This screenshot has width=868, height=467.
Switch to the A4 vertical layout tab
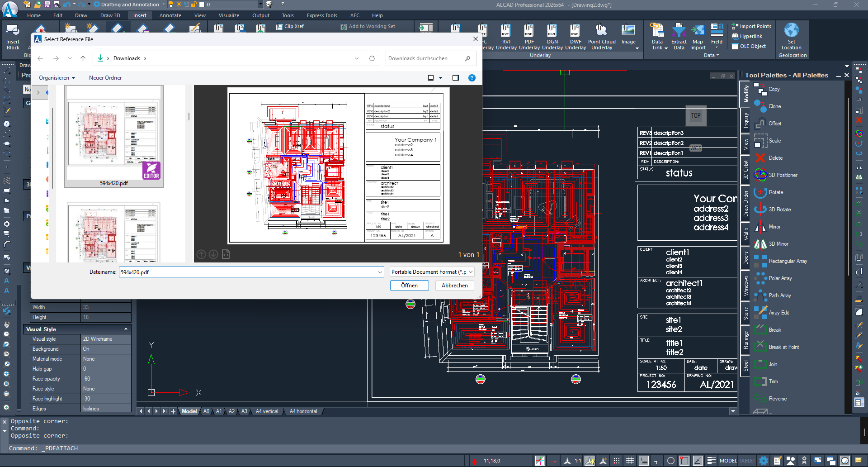(x=267, y=411)
